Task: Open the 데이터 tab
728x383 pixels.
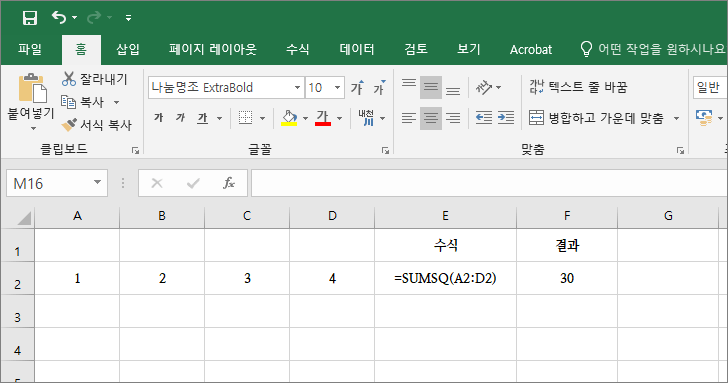Action: pos(357,49)
